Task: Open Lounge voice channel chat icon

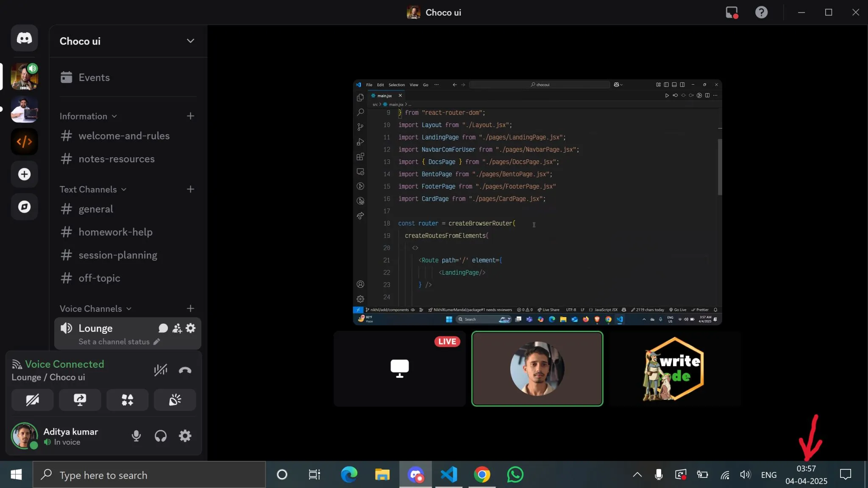Action: 163,328
